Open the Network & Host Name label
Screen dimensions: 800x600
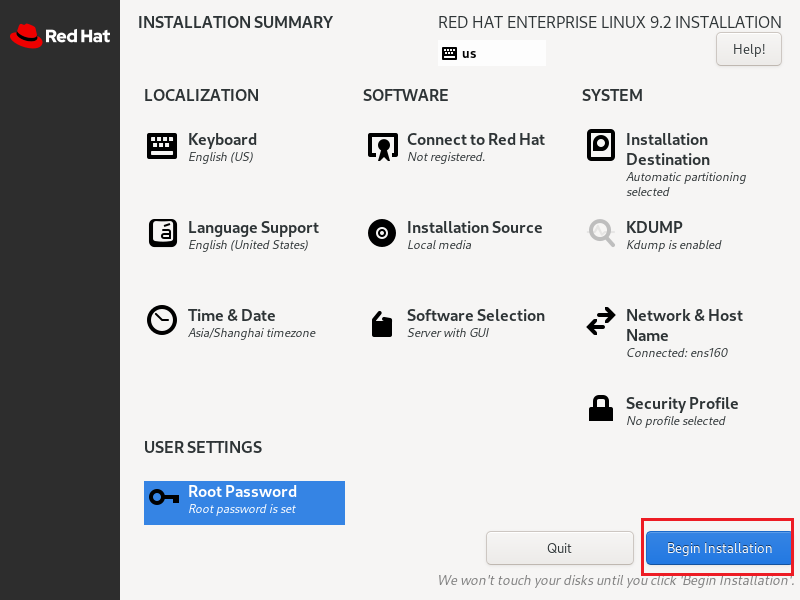point(684,325)
